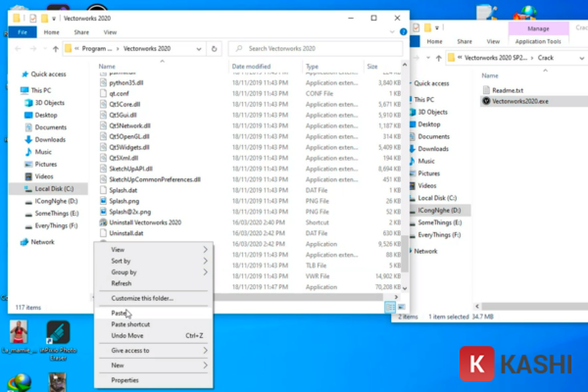Open address bar history dropdown in Vectorworks window
This screenshot has height=392, width=588.
point(199,49)
